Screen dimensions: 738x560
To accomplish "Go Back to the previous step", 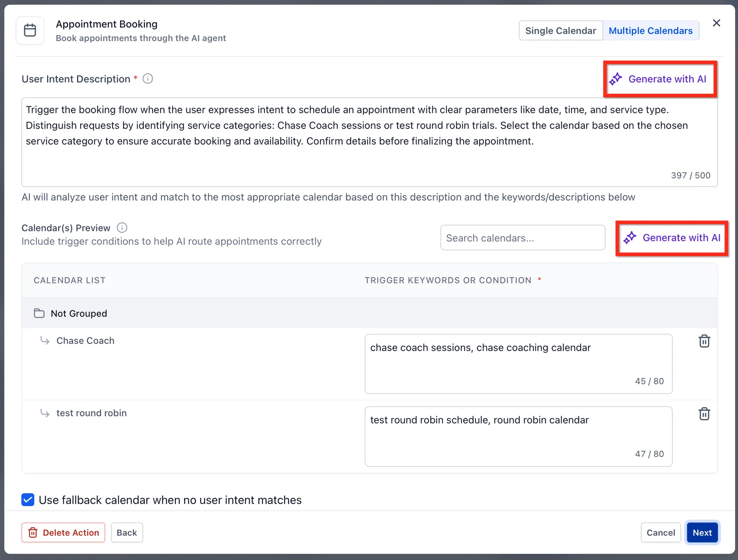I will pos(127,532).
